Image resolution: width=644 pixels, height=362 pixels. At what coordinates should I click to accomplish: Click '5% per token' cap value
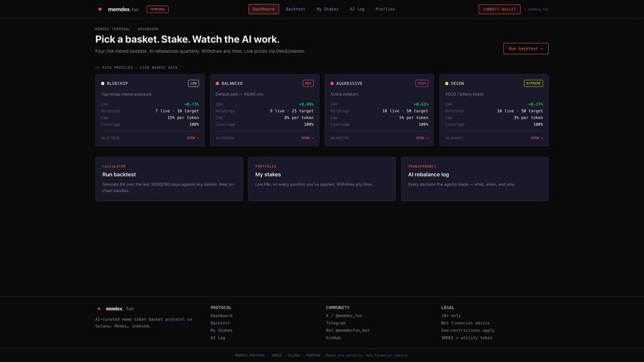coord(414,117)
